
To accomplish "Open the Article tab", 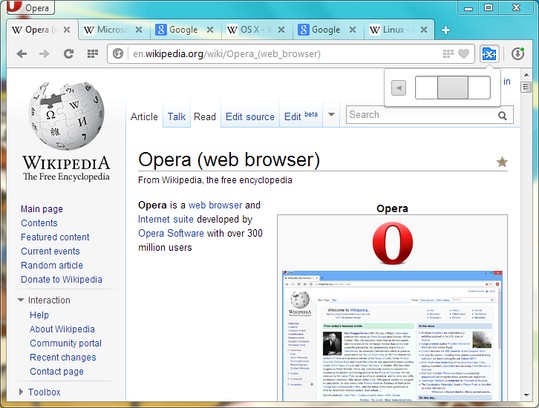I will [144, 117].
